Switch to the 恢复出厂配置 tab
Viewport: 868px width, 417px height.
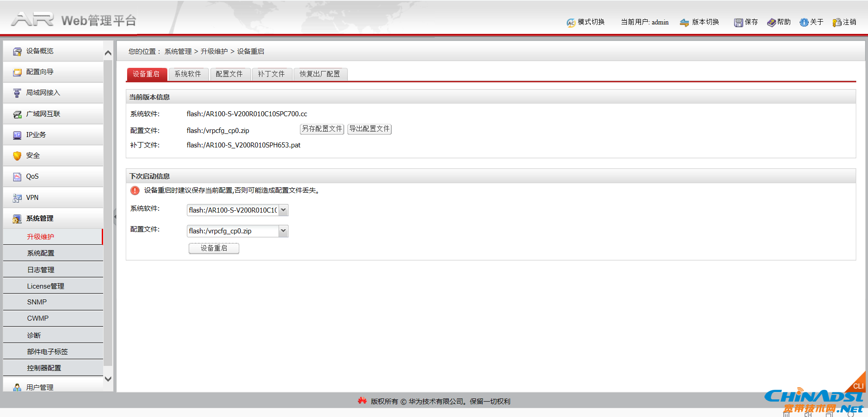point(320,74)
